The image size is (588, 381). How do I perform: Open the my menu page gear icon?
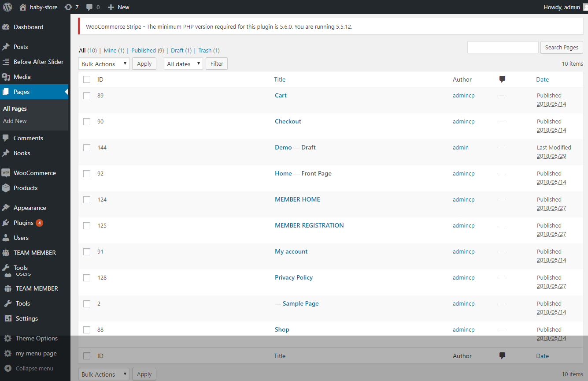point(8,353)
